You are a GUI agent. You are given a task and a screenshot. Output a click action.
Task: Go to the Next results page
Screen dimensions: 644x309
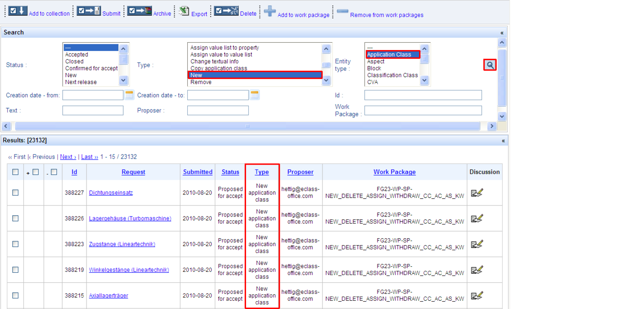[x=68, y=157]
